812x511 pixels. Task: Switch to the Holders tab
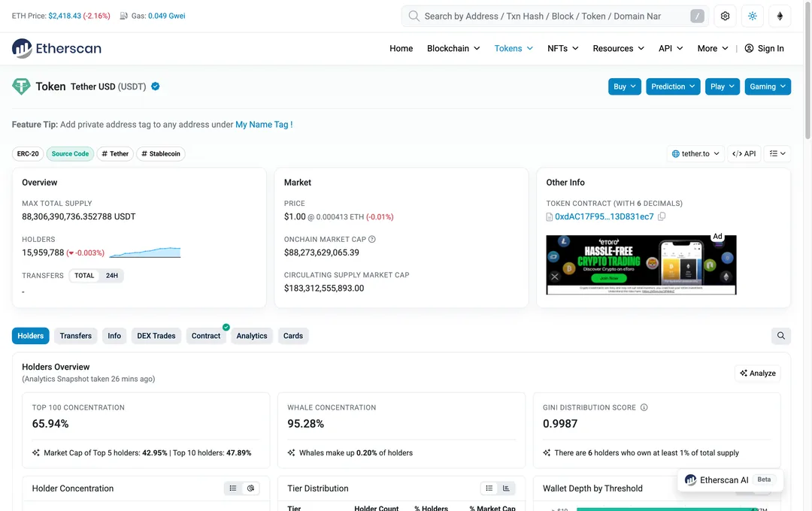point(31,335)
